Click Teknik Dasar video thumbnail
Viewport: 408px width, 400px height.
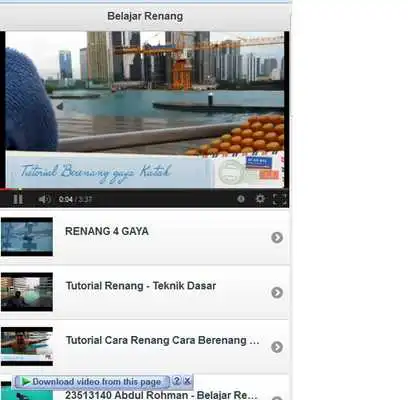pos(27,292)
